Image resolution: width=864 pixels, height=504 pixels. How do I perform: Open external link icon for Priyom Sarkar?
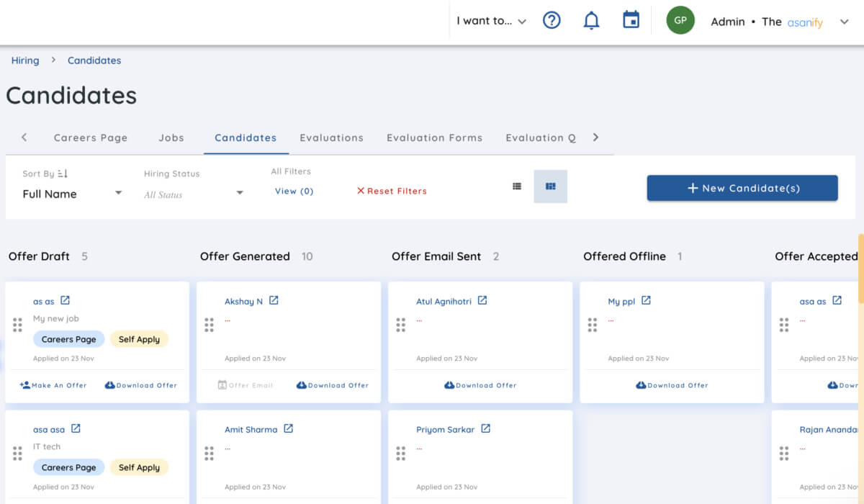point(485,428)
